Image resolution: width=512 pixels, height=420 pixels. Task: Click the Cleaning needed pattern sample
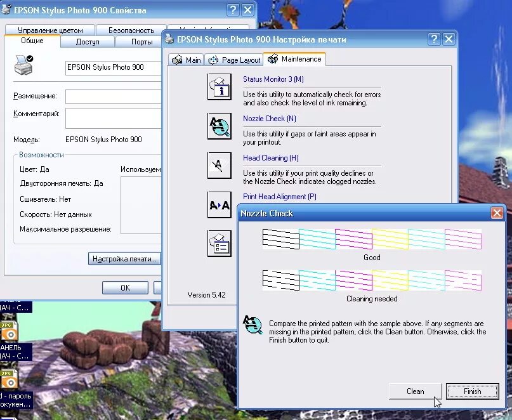point(372,280)
